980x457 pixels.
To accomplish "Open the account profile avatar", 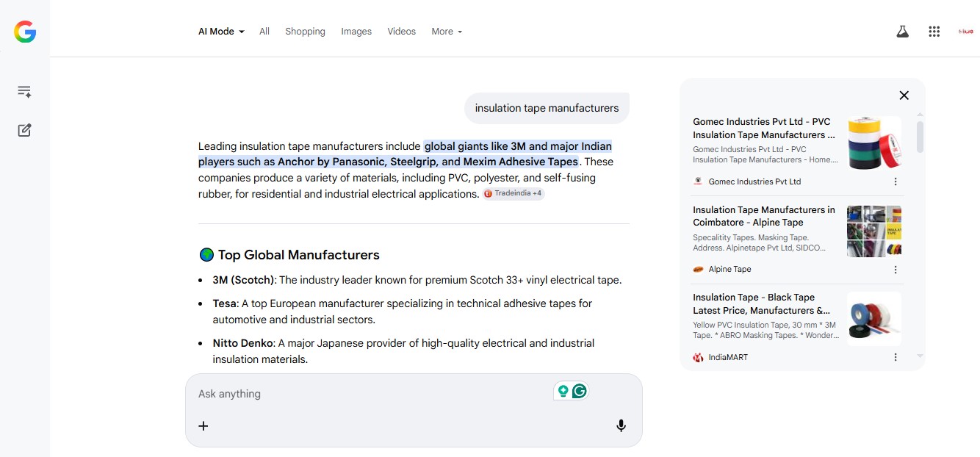I will [965, 32].
